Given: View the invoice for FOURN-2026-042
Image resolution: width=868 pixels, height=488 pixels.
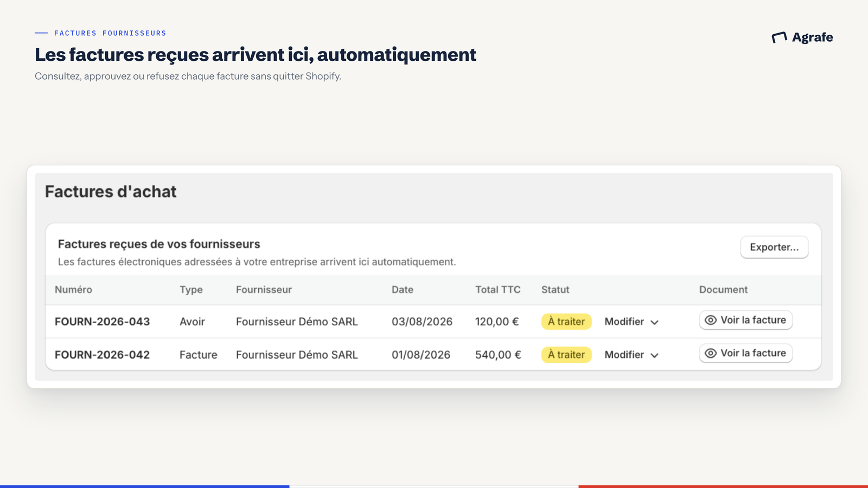Looking at the screenshot, I should pyautogui.click(x=746, y=354).
